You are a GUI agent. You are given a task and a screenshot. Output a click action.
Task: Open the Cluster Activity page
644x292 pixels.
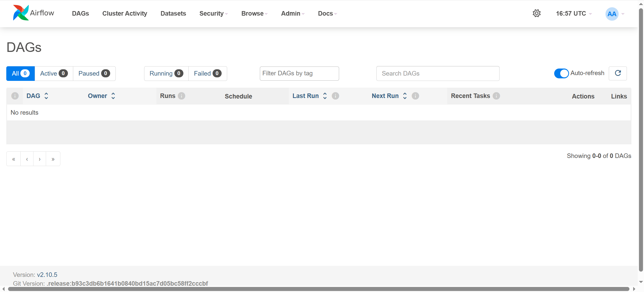coord(125,14)
